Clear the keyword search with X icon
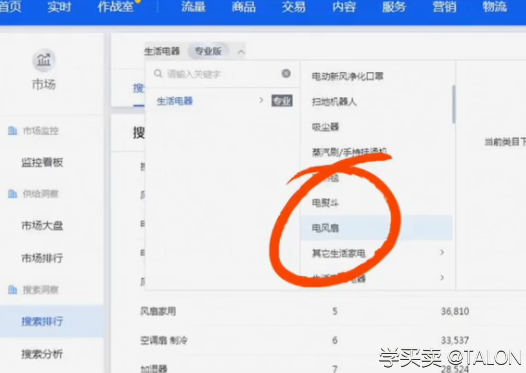Screen dimensions: 526x373 (286, 73)
